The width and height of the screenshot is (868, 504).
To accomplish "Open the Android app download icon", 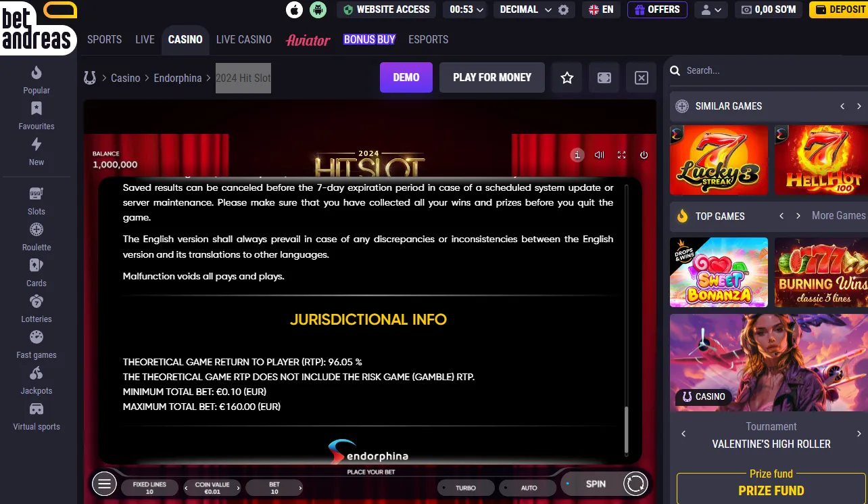I will [318, 9].
